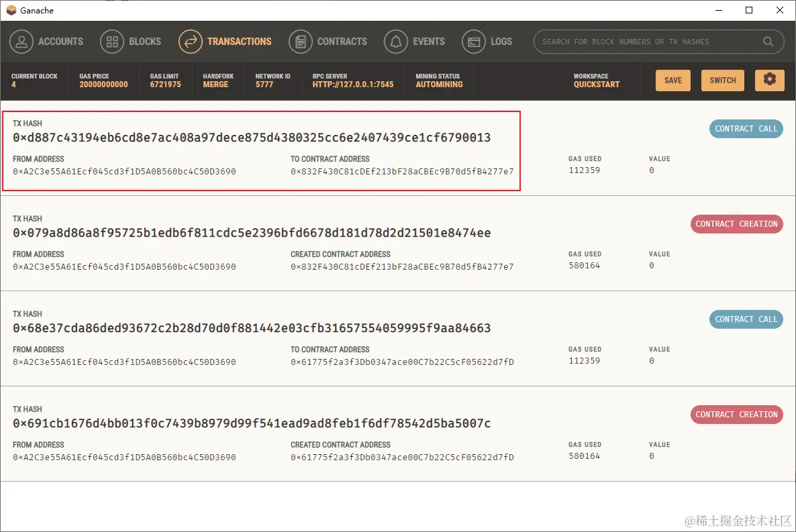Click to contract address 0x832F430C... in first row
Image resolution: width=796 pixels, height=532 pixels.
tap(402, 172)
